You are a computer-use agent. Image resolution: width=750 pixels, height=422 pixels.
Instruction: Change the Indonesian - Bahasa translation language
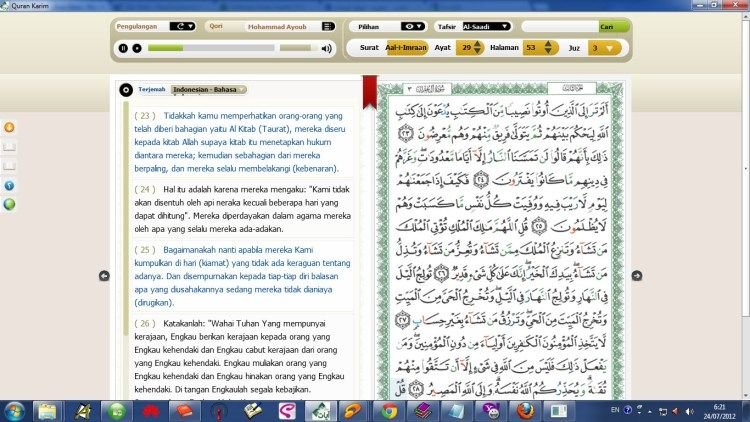point(209,89)
